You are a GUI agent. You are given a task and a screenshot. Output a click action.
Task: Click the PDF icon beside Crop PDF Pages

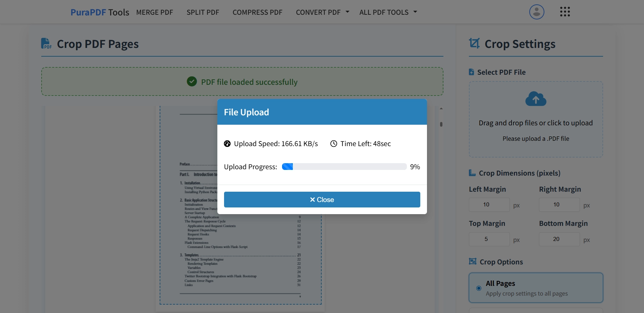coord(46,43)
